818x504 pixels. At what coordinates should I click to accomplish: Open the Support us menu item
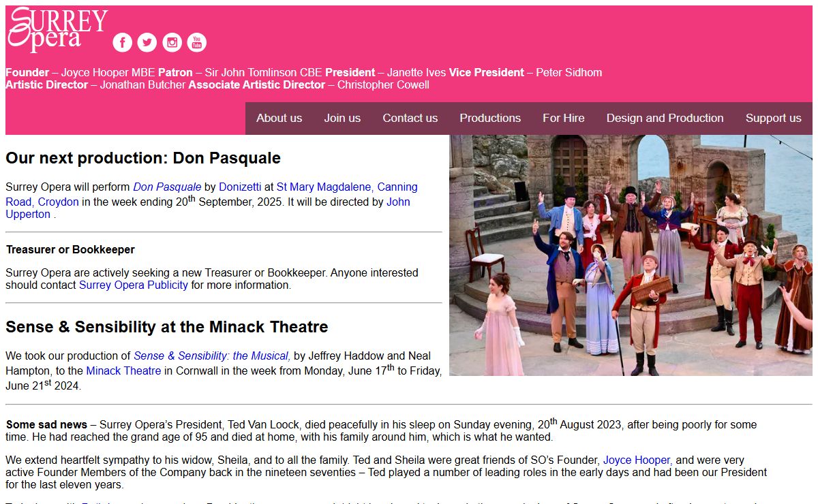pyautogui.click(x=773, y=118)
